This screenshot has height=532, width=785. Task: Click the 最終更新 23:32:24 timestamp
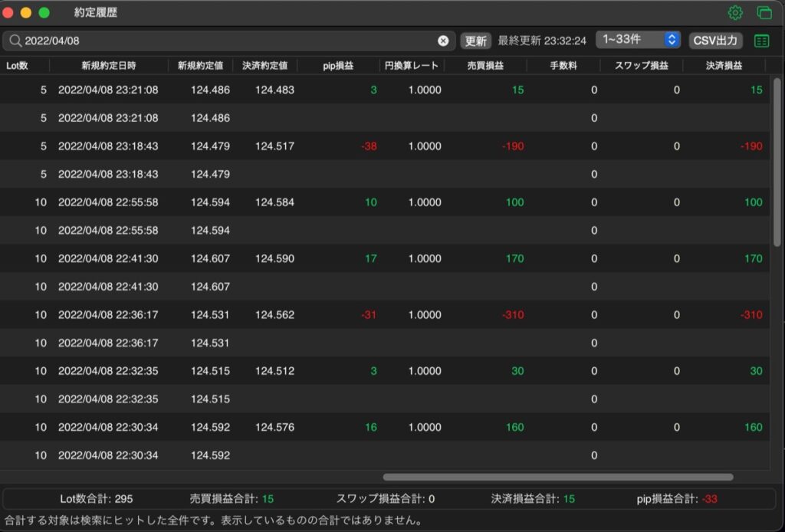[x=542, y=41]
